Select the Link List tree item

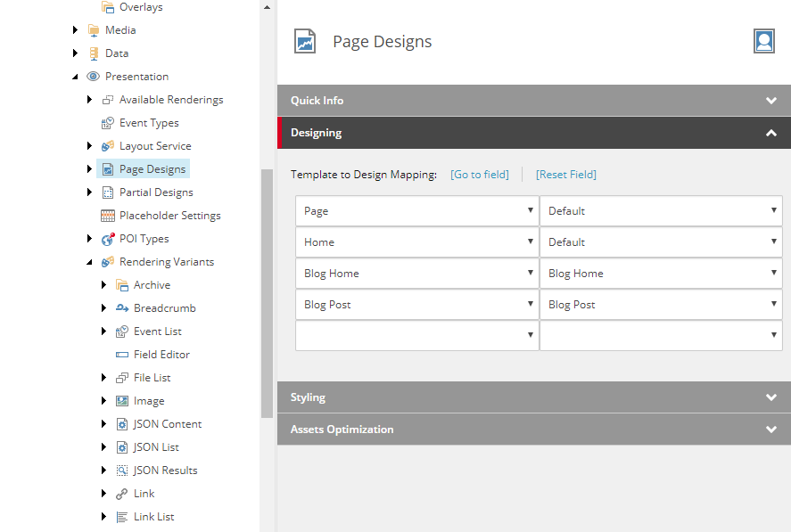[x=153, y=517]
